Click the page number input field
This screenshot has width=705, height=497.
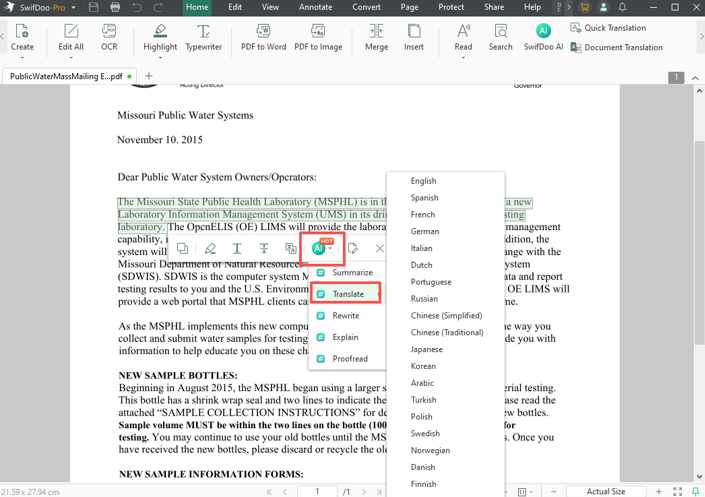click(317, 492)
